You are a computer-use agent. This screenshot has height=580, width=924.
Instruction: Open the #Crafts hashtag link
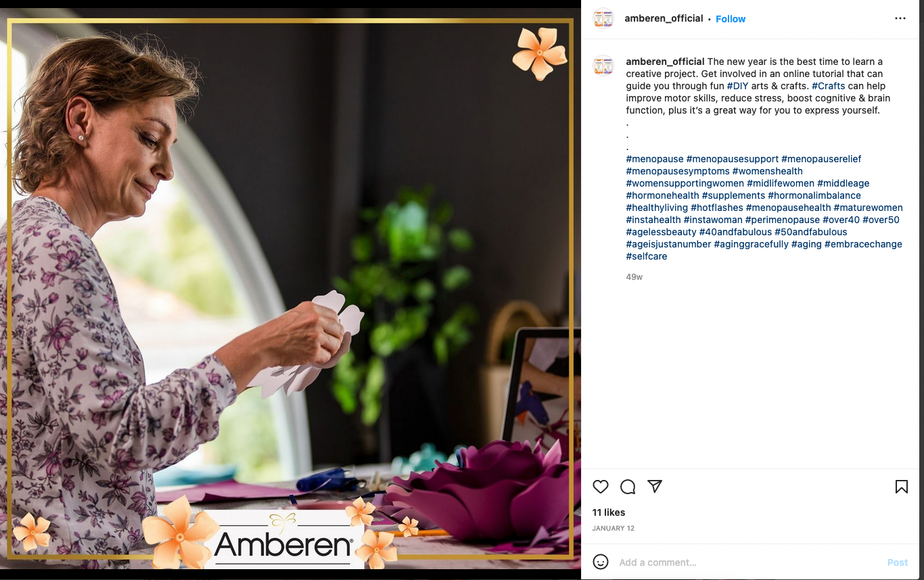[828, 86]
